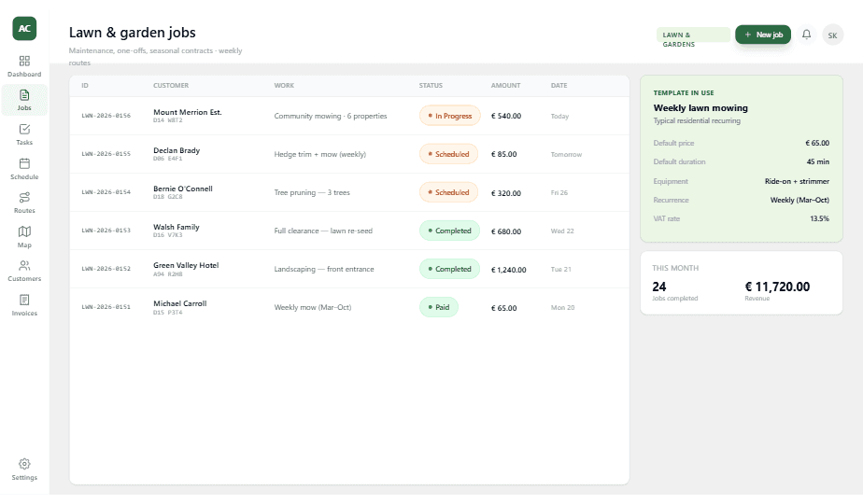Image resolution: width=863 pixels, height=504 pixels.
Task: Click the 'Tomorrow' date cell
Action: (566, 155)
